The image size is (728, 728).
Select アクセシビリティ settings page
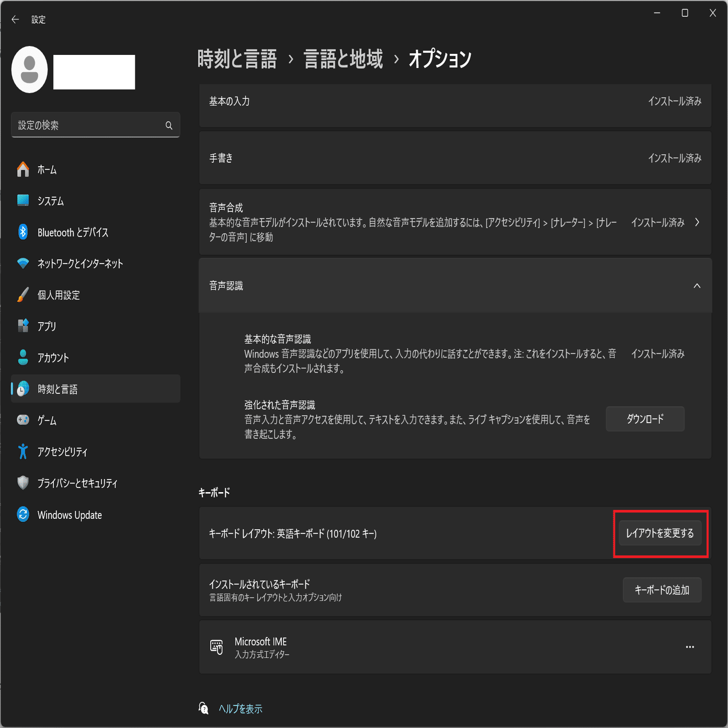pos(62,452)
